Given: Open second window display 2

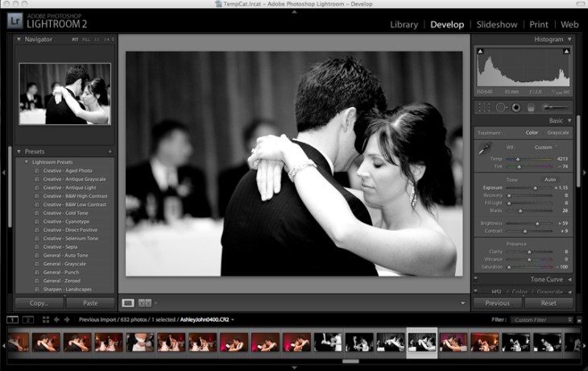Looking at the screenshot, I should (x=28, y=319).
